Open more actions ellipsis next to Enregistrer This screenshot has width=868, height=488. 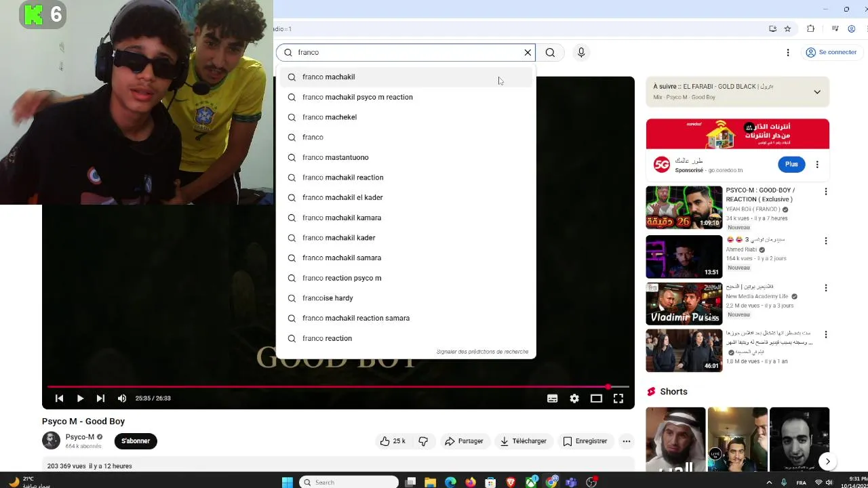(x=627, y=441)
